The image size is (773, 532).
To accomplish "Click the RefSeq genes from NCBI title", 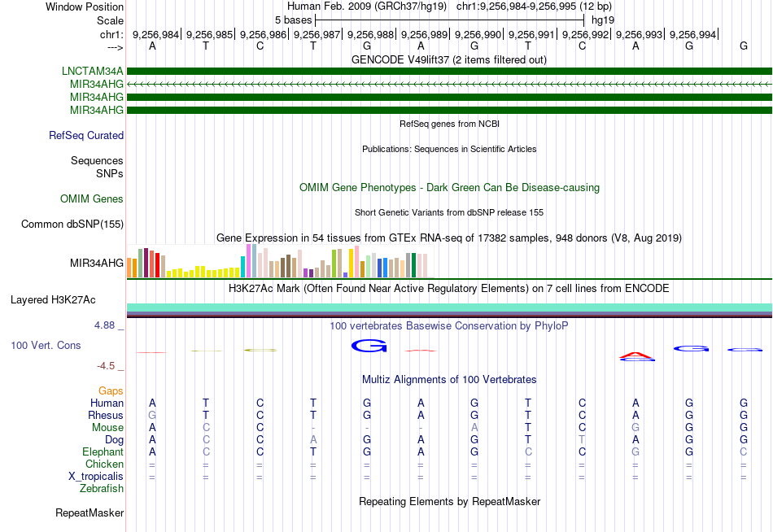I will coord(449,124).
